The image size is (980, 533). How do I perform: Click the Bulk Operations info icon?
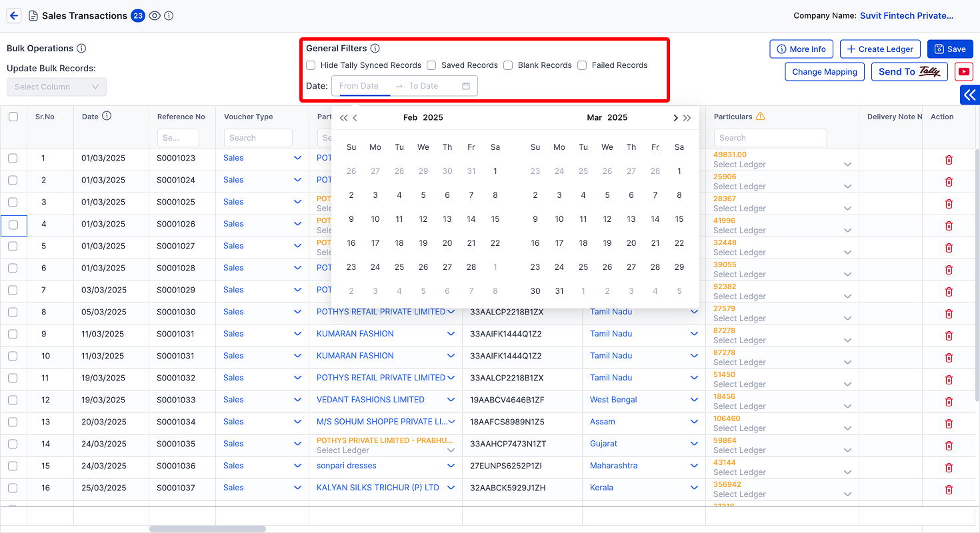[x=81, y=48]
